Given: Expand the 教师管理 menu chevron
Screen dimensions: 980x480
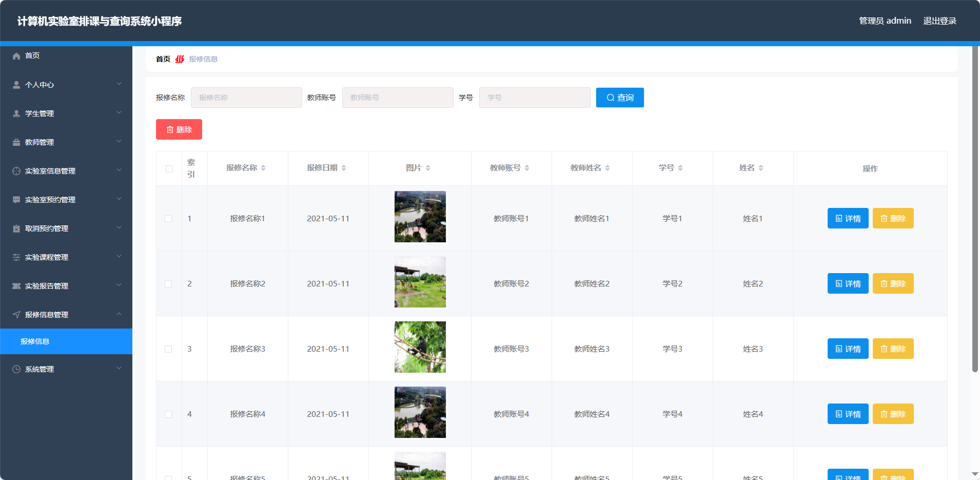Looking at the screenshot, I should coord(119,141).
